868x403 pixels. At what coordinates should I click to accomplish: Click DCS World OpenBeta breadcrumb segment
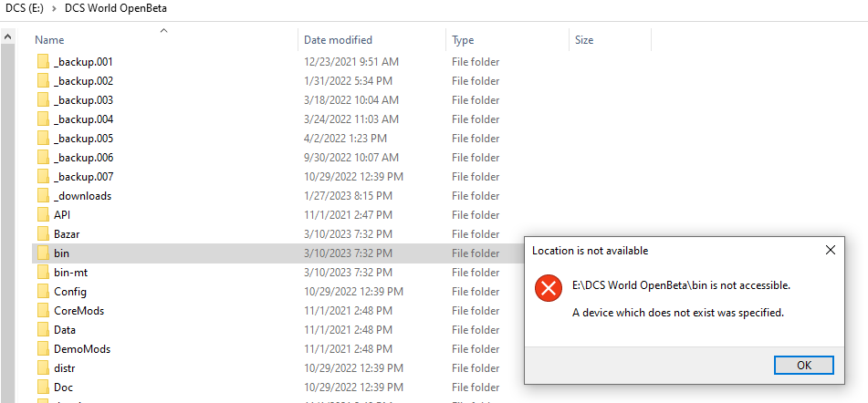[x=116, y=8]
